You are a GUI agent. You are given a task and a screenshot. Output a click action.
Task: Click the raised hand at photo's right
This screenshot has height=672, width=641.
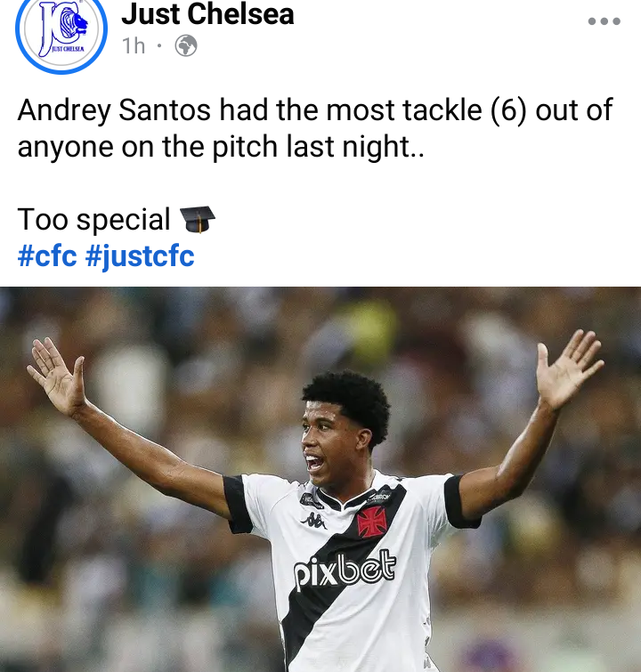569,369
